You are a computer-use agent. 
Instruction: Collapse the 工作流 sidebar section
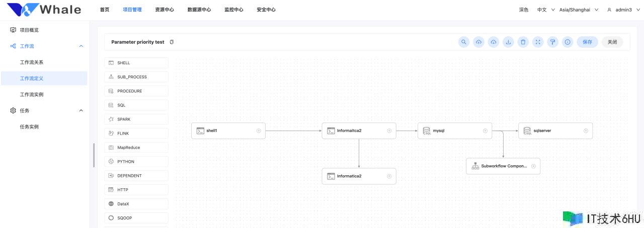click(81, 46)
